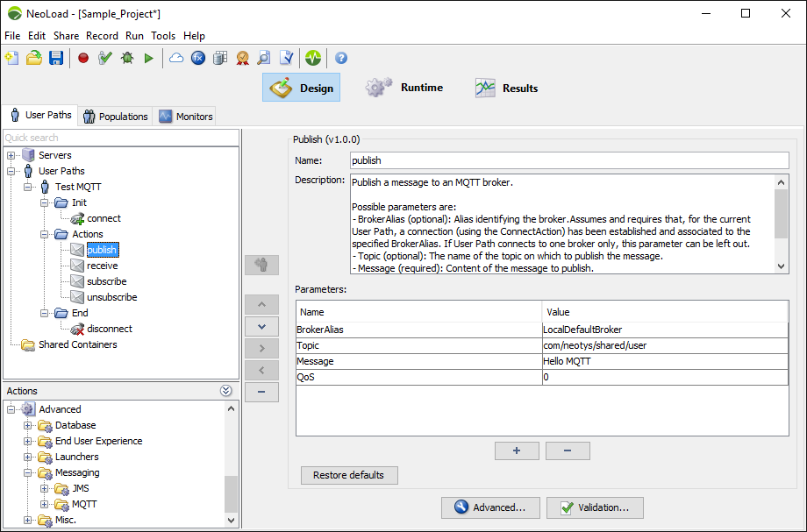Collapse the Actions panel with double chevron

coord(226,391)
